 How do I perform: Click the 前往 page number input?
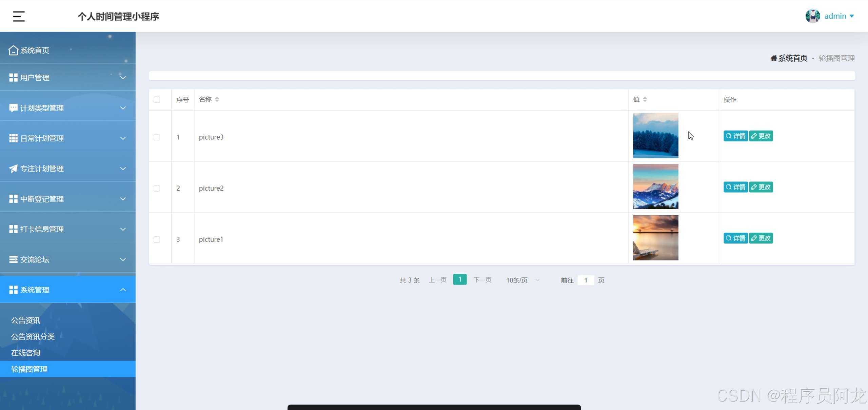click(x=585, y=280)
